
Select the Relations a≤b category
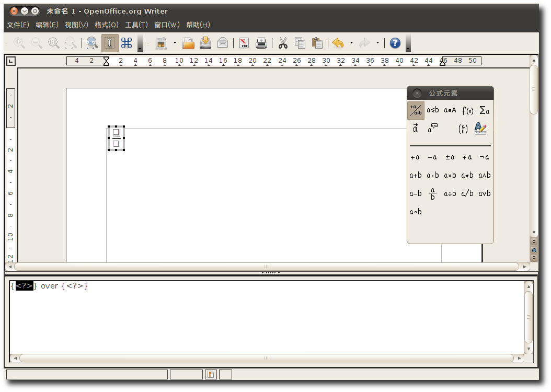coord(432,110)
